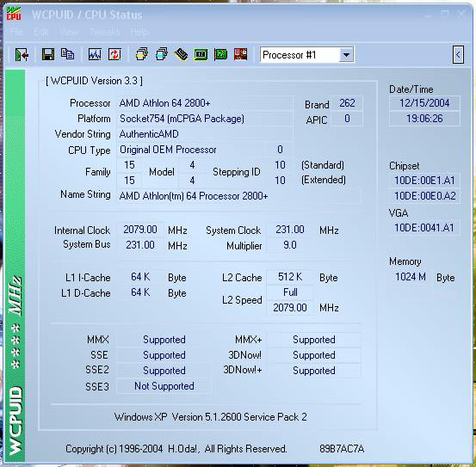Open the real-time clock graph icon
The image size is (476, 467).
click(95, 54)
